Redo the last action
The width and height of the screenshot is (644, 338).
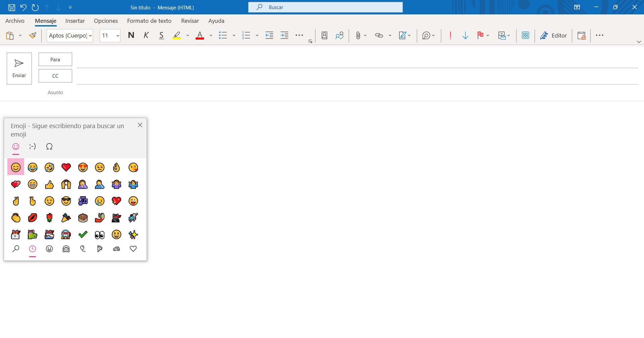coord(35,7)
